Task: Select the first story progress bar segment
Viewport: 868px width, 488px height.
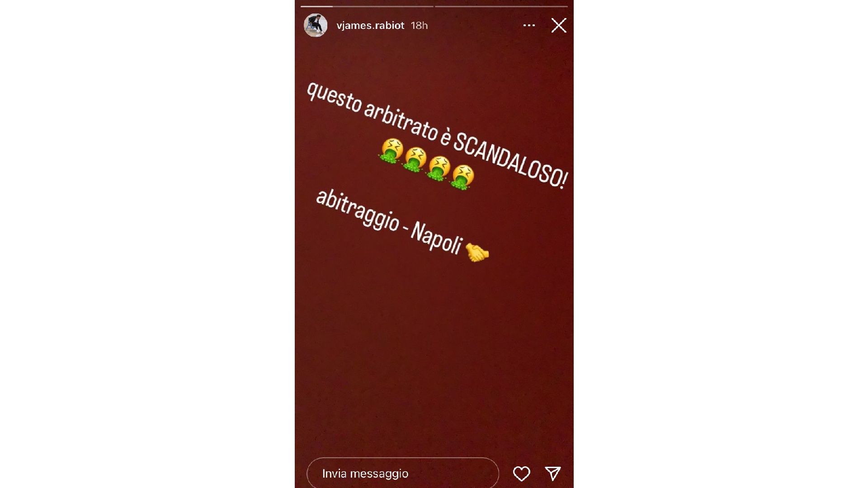Action: tap(367, 6)
